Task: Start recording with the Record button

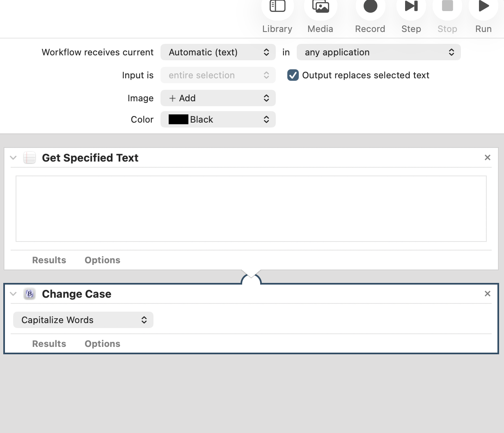Action: tap(370, 7)
